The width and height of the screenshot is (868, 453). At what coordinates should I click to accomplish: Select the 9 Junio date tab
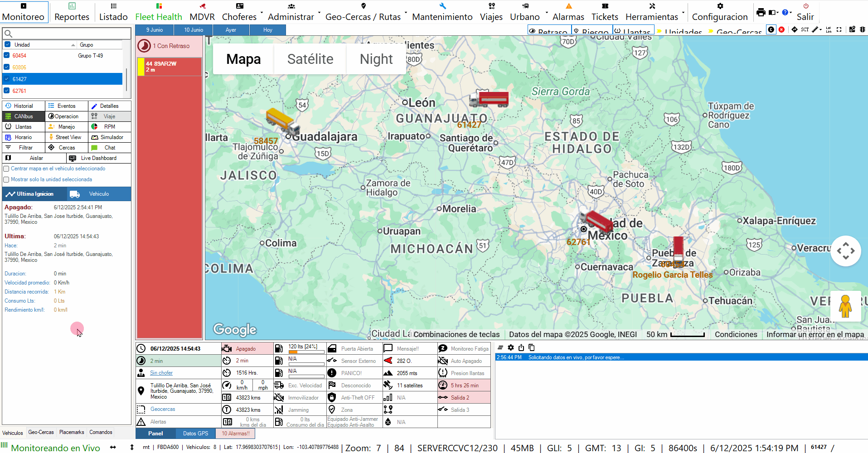(x=155, y=30)
